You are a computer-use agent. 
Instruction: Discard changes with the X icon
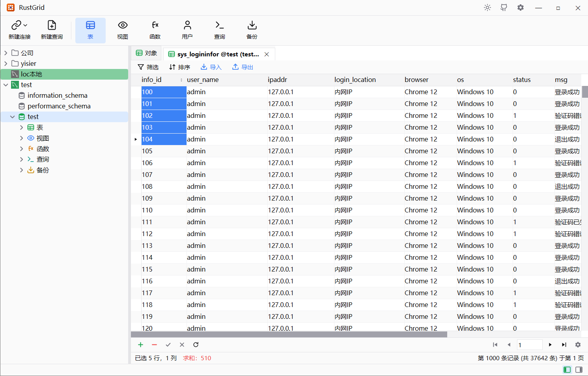point(182,344)
